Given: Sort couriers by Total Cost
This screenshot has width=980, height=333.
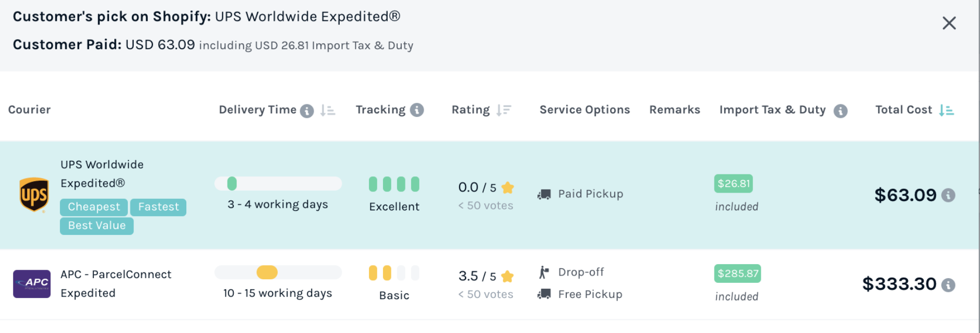Looking at the screenshot, I should click(x=946, y=110).
